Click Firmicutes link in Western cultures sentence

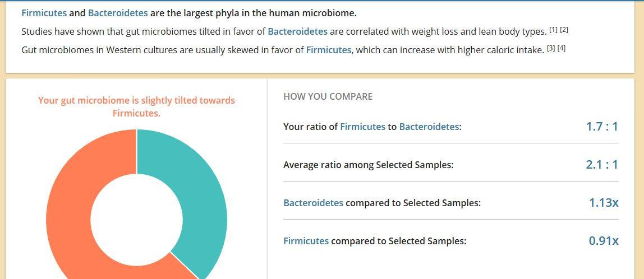(x=329, y=50)
